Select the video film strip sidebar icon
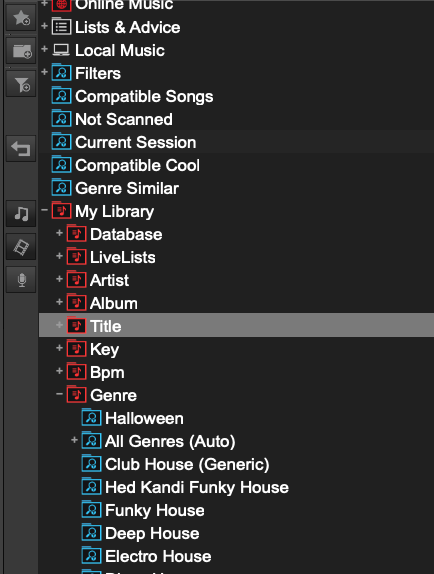434x574 pixels. coord(21,247)
